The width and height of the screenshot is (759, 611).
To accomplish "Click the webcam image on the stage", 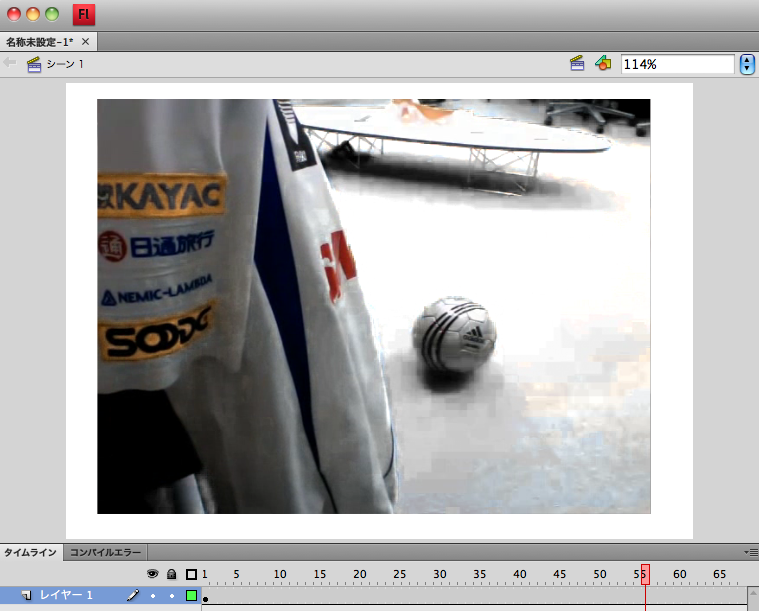I will [374, 306].
